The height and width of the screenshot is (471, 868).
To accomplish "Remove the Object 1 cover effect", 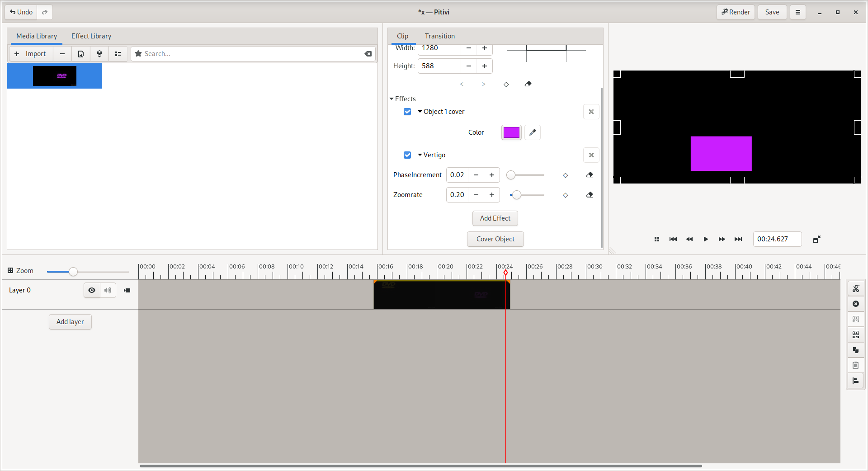I will point(591,112).
